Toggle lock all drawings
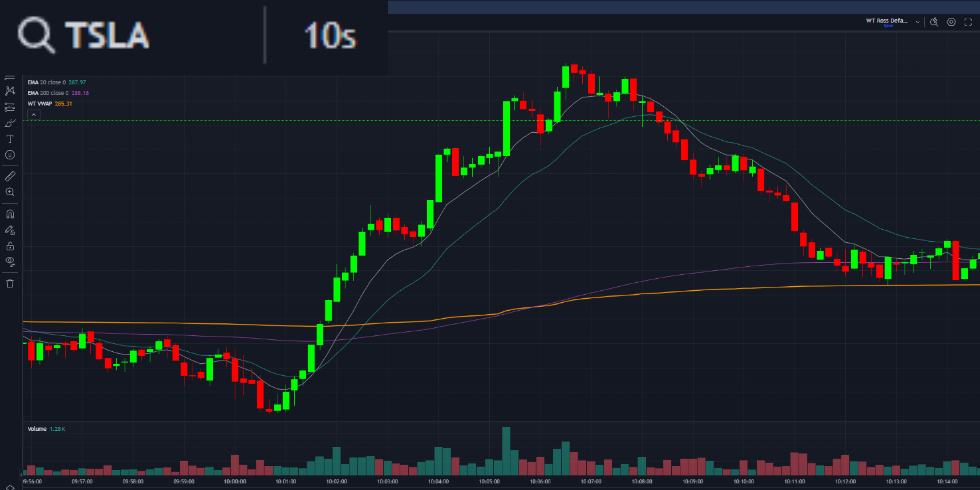Screen dimensions: 980x490 (x=10, y=246)
